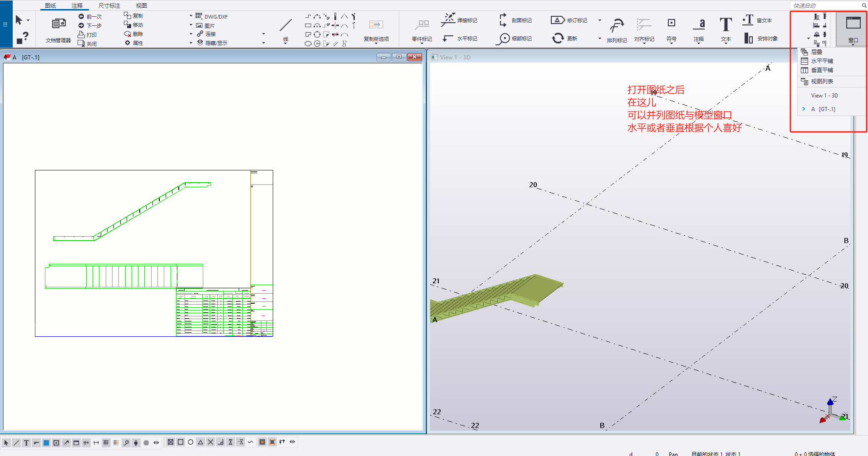The width and height of the screenshot is (868, 456).
Task: Click the 更新 refresh icon
Action: tap(558, 39)
